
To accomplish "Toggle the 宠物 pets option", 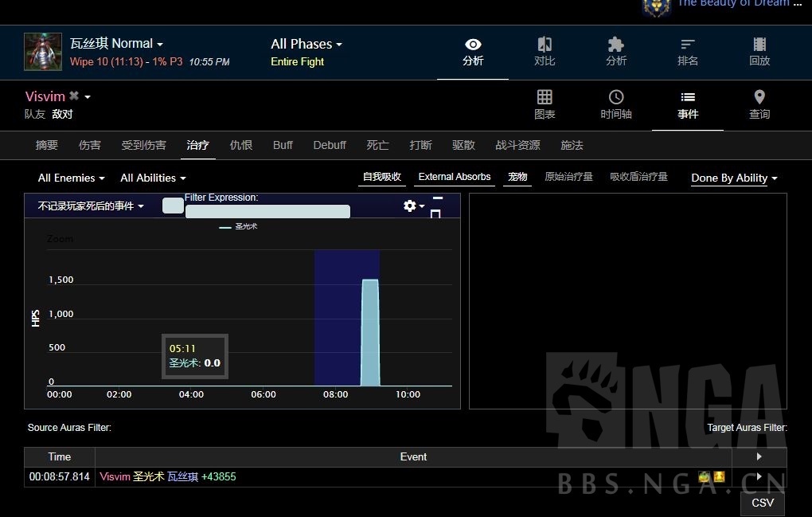I will click(x=517, y=177).
